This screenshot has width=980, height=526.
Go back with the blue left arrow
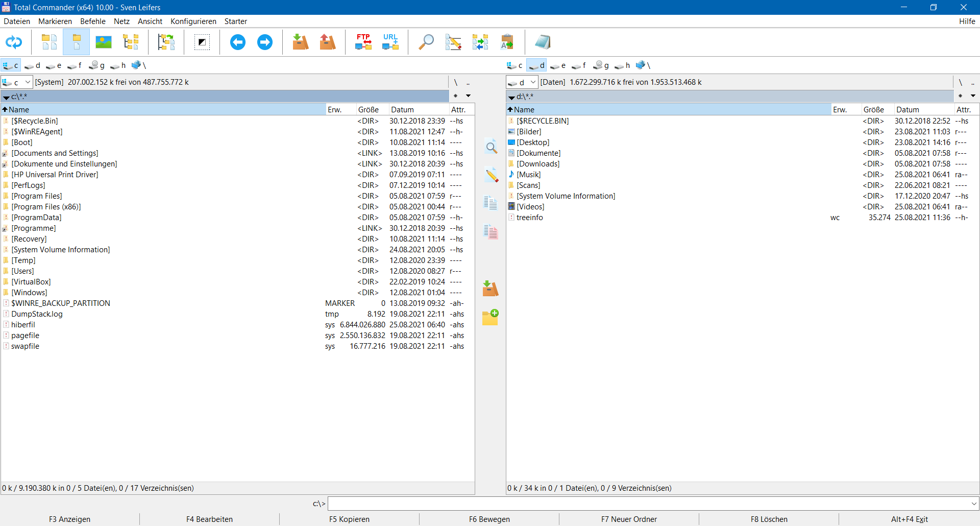click(x=237, y=42)
